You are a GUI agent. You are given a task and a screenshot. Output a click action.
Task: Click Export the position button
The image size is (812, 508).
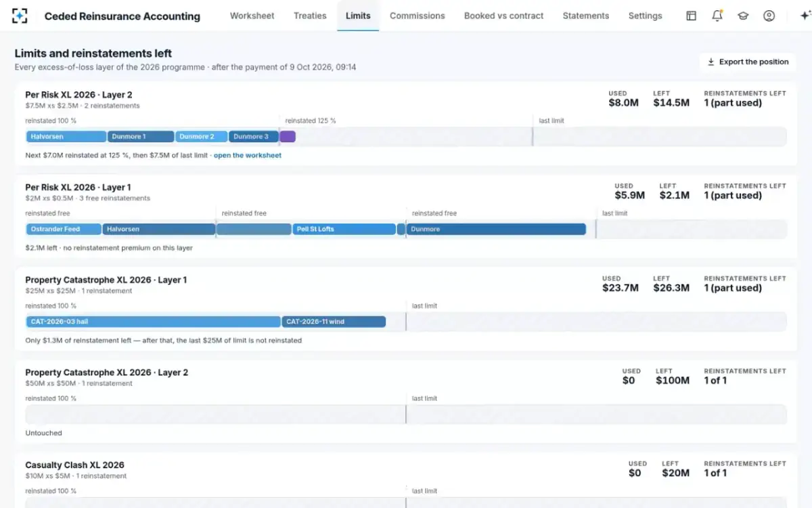(748, 62)
